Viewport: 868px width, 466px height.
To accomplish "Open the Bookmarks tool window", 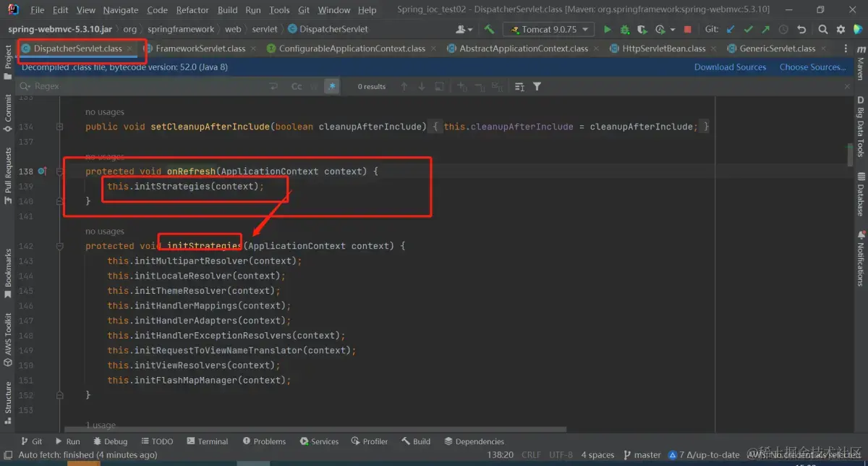I will pyautogui.click(x=8, y=274).
